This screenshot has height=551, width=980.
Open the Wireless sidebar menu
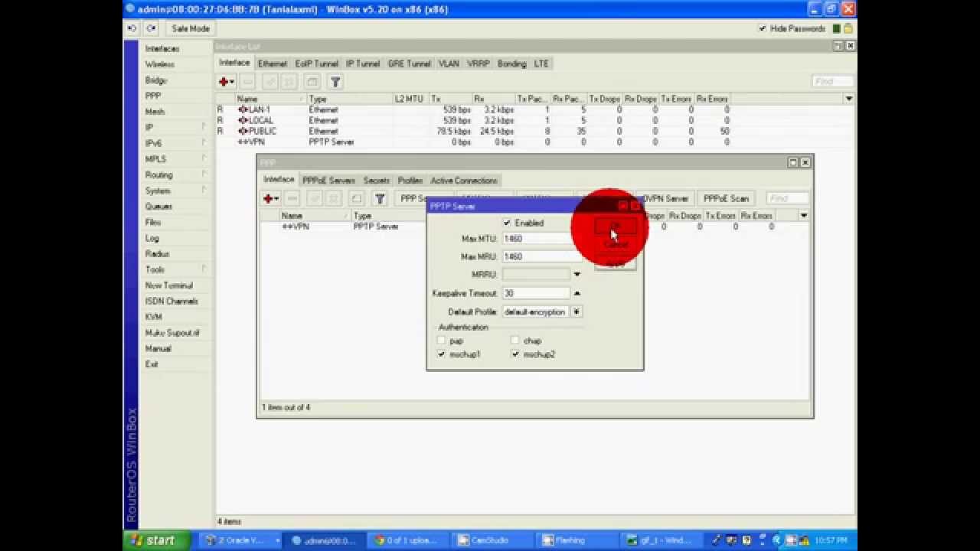tap(160, 64)
